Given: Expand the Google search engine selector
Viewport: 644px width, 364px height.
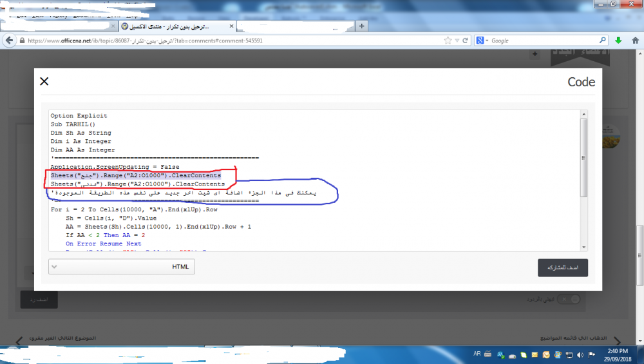Looking at the screenshot, I should pyautogui.click(x=482, y=41).
